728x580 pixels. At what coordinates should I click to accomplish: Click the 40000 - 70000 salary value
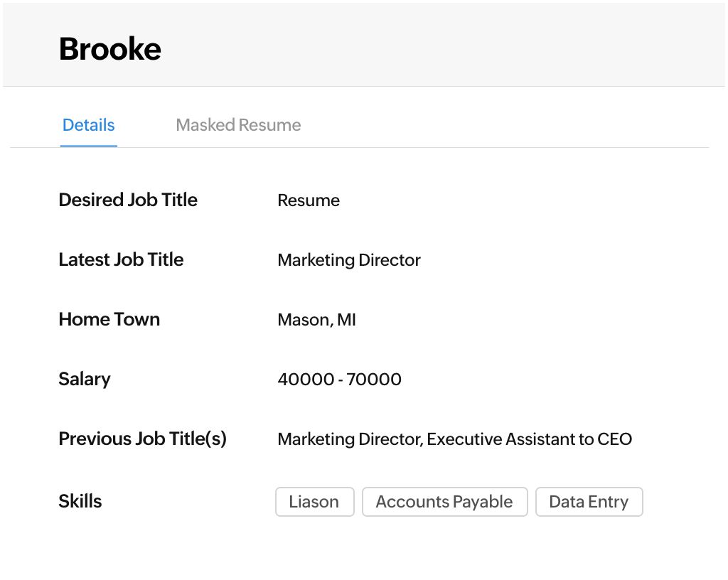(x=339, y=380)
